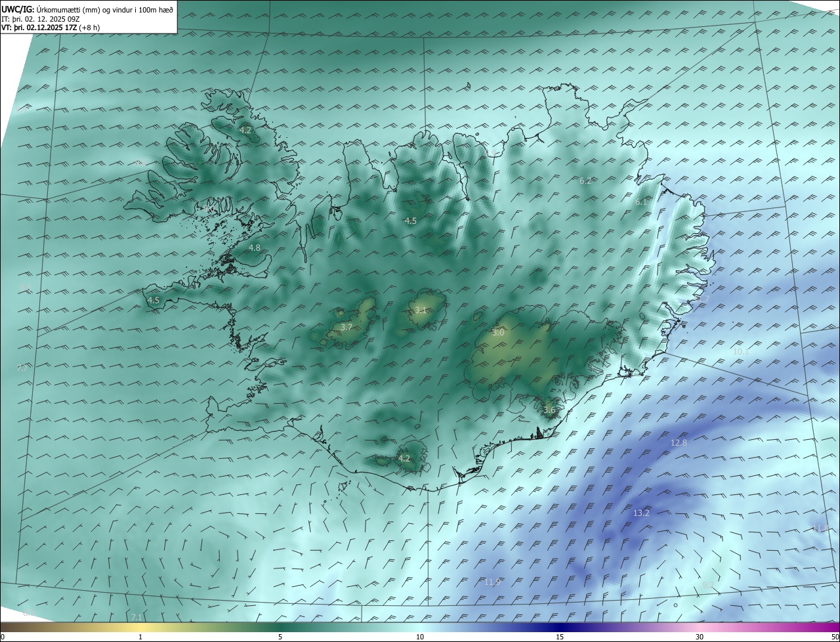Click the 7.1 value label above the color scale

pyautogui.click(x=136, y=617)
